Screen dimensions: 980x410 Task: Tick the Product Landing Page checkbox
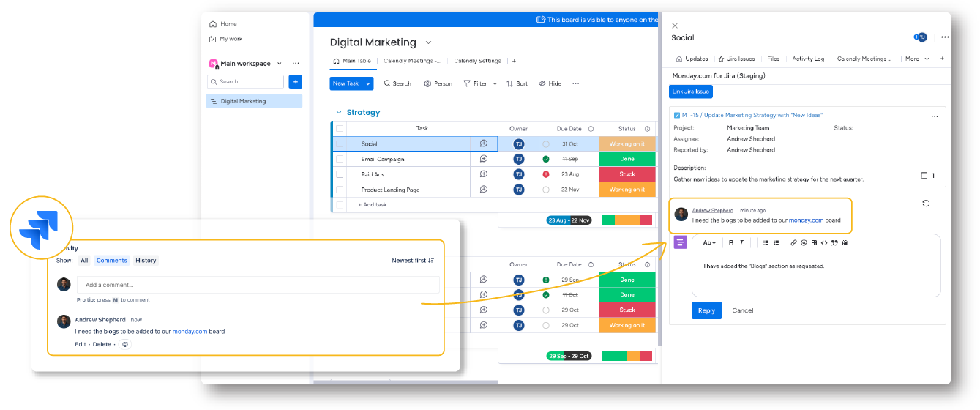tap(340, 190)
